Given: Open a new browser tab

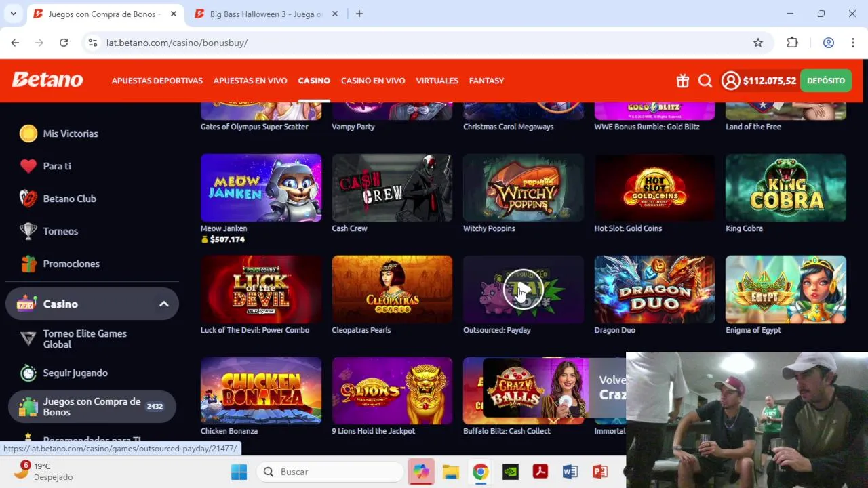Looking at the screenshot, I should click(359, 14).
